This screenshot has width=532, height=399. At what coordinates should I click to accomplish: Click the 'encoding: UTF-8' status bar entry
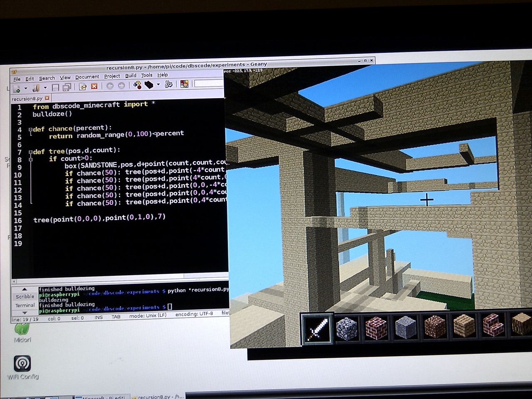click(194, 314)
